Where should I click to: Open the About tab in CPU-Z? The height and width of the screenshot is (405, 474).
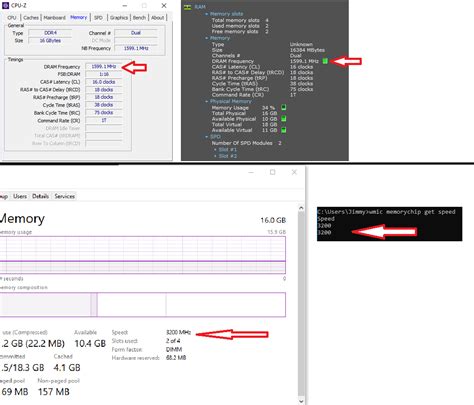pyautogui.click(x=157, y=18)
